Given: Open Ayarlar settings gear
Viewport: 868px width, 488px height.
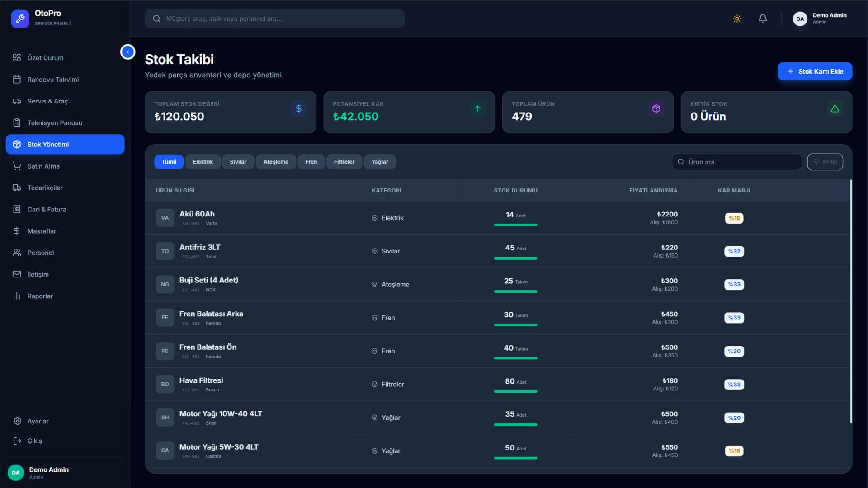Looking at the screenshot, I should click(x=38, y=421).
